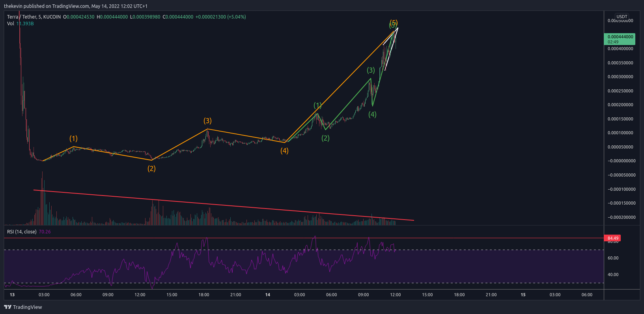This screenshot has height=314, width=644.
Task: Click the USDT currency label on price axis
Action: [x=622, y=17]
